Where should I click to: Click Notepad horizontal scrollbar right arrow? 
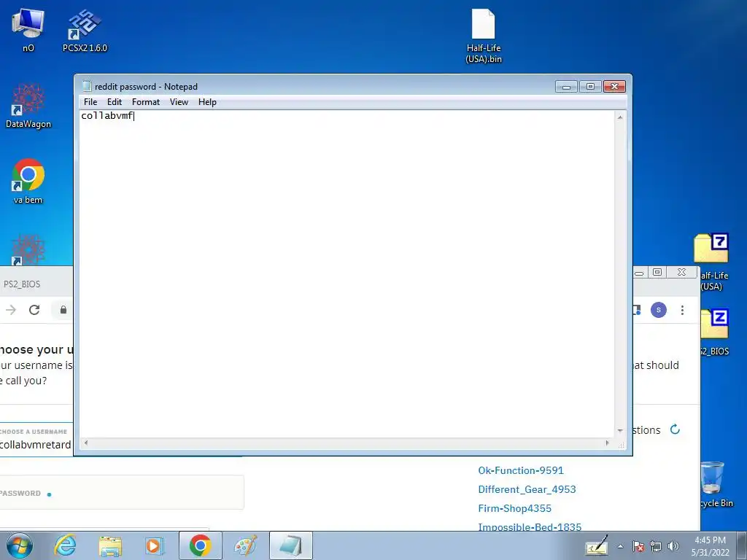tap(607, 443)
